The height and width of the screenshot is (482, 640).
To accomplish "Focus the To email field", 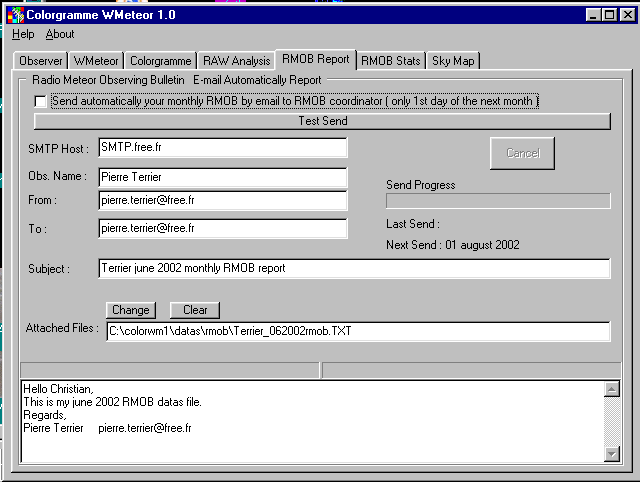I will pyautogui.click(x=223, y=228).
